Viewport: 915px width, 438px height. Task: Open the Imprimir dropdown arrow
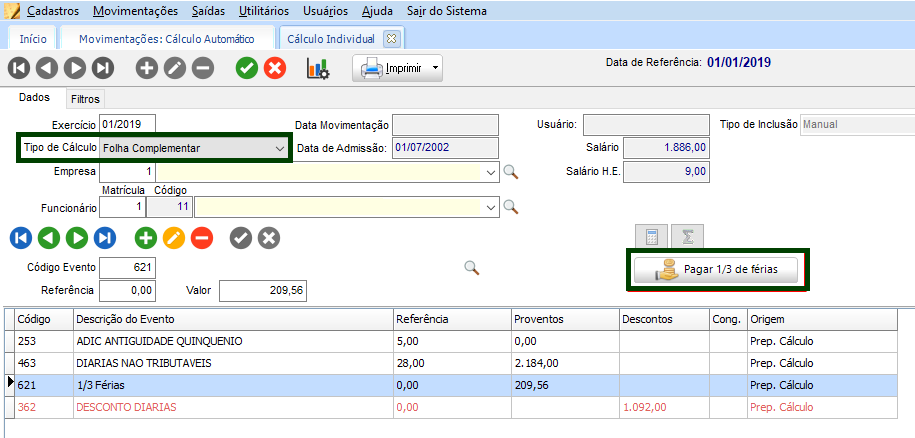[x=435, y=68]
